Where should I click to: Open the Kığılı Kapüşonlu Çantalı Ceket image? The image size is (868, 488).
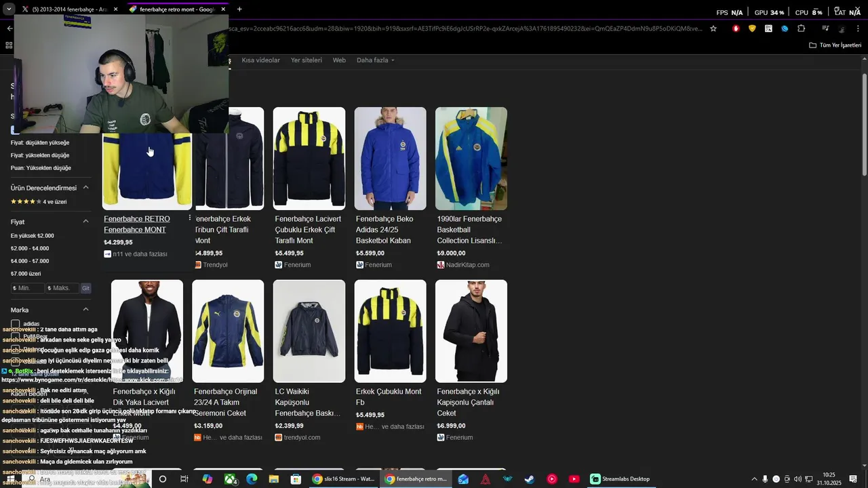[x=471, y=331]
